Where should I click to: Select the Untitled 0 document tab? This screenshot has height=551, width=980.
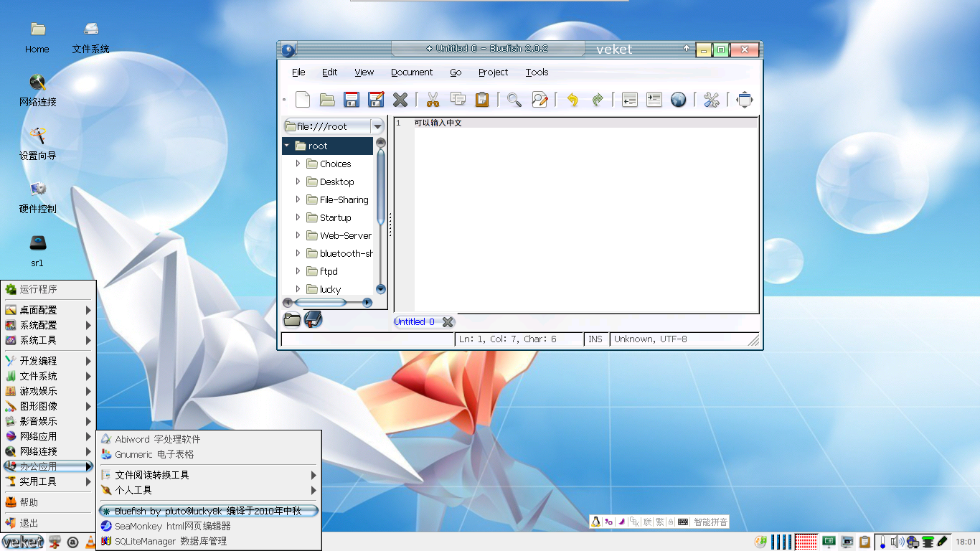414,322
